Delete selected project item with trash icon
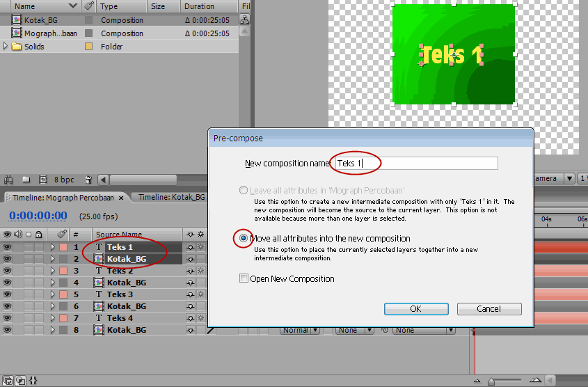 coord(88,180)
